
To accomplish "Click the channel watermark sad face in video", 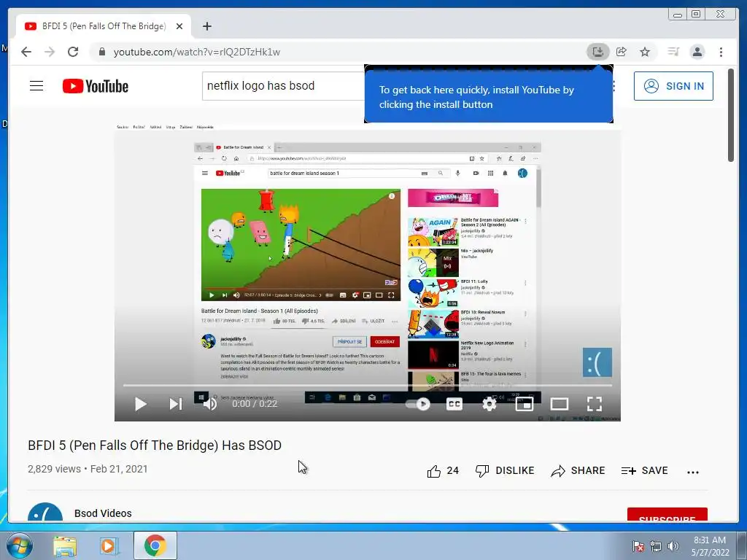I will (597, 362).
